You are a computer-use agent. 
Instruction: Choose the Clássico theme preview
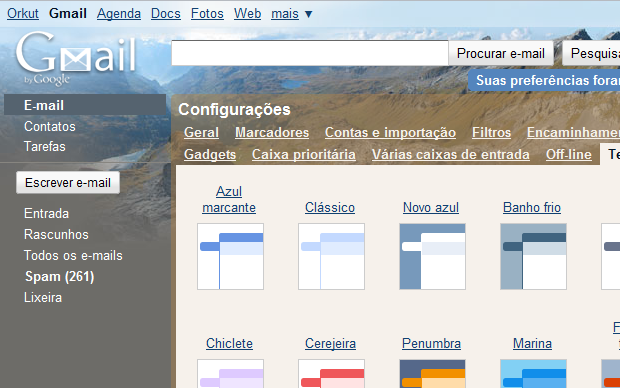click(331, 256)
